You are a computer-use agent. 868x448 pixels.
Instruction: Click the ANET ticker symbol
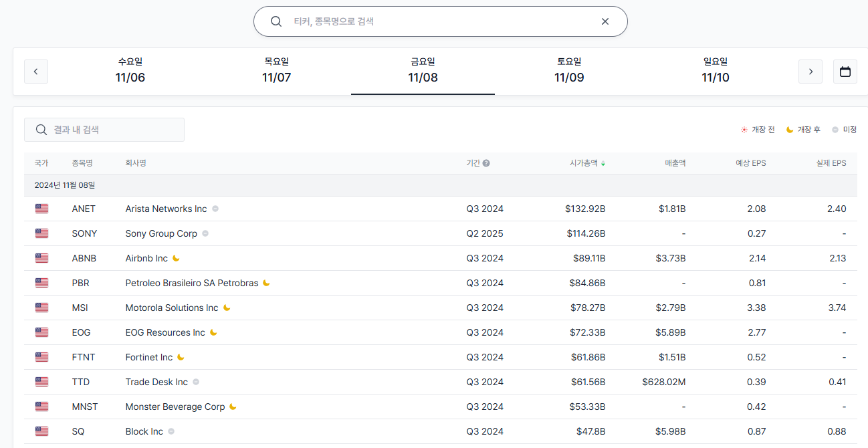point(84,209)
